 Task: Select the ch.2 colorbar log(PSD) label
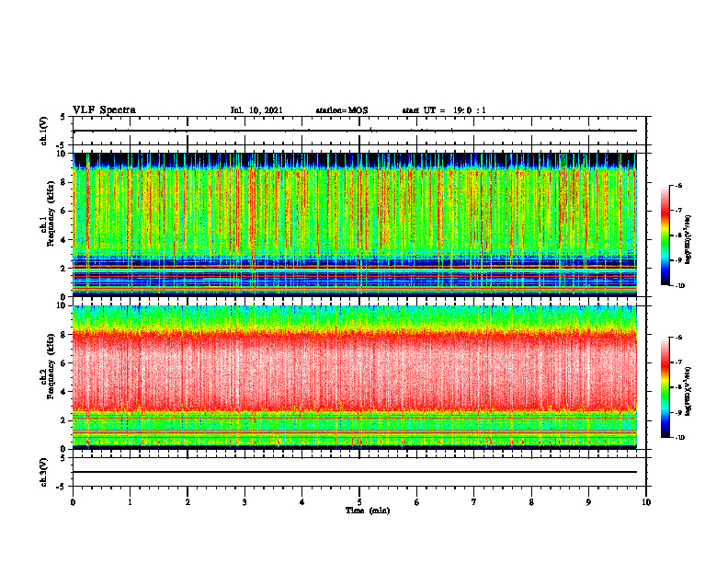click(689, 391)
